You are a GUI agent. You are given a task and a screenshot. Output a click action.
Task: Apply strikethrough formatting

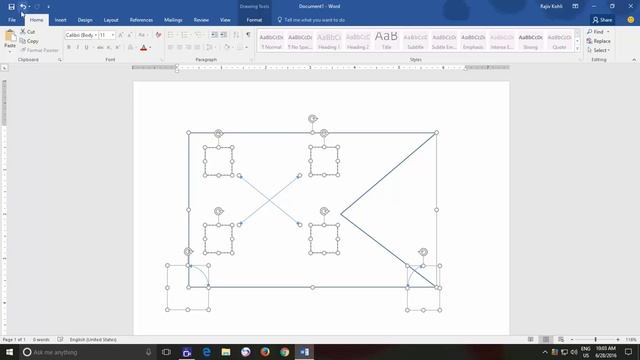[100, 47]
